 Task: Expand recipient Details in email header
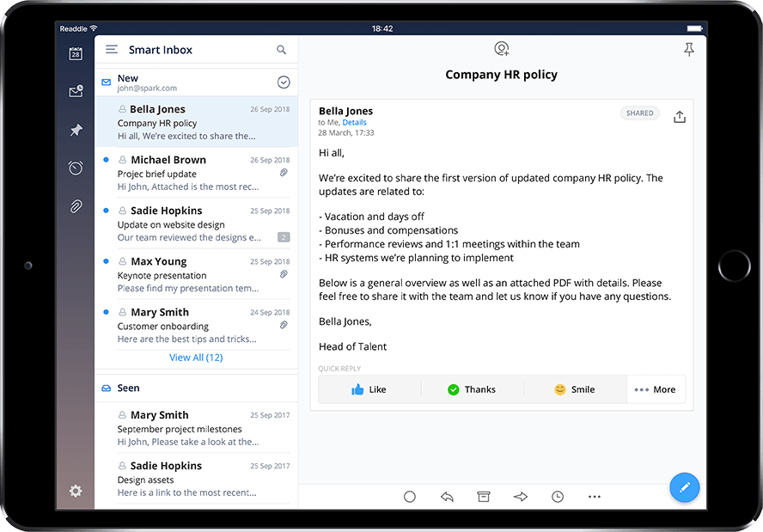click(353, 122)
